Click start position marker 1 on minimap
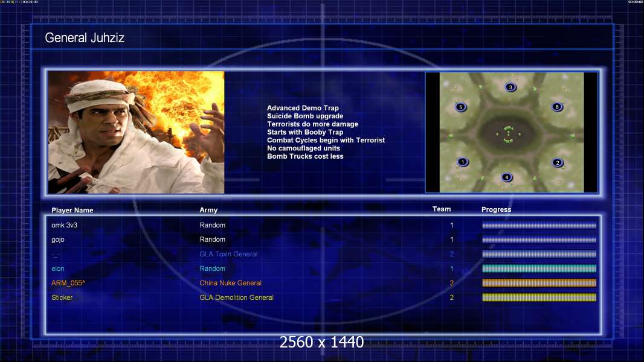 coord(463,162)
